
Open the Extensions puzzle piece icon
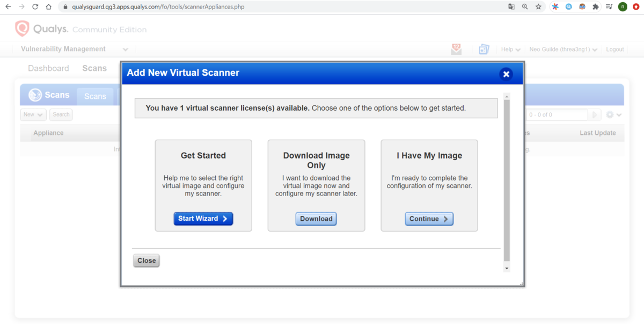click(596, 7)
